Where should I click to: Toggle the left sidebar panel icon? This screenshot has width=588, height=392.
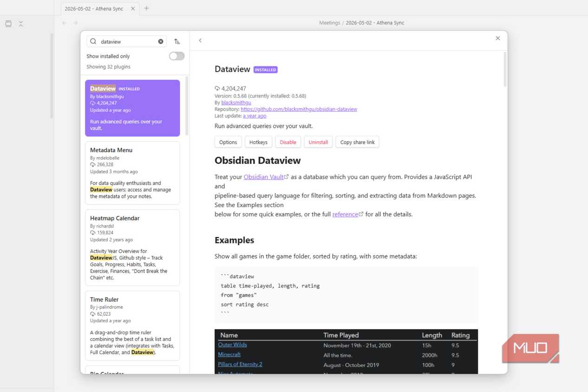[x=8, y=24]
